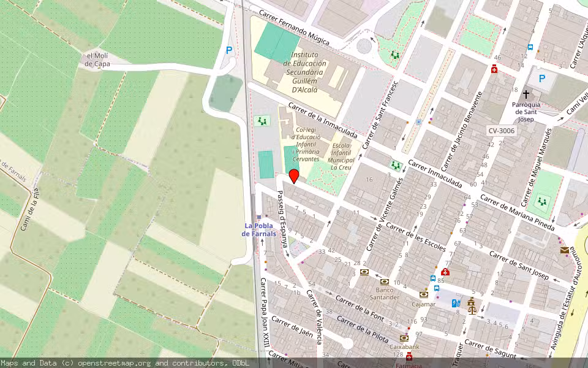Screen dimensions: 588x368
Task: Click the roundabout on Carrer Fernando Múgica
Action: pyautogui.click(x=364, y=46)
